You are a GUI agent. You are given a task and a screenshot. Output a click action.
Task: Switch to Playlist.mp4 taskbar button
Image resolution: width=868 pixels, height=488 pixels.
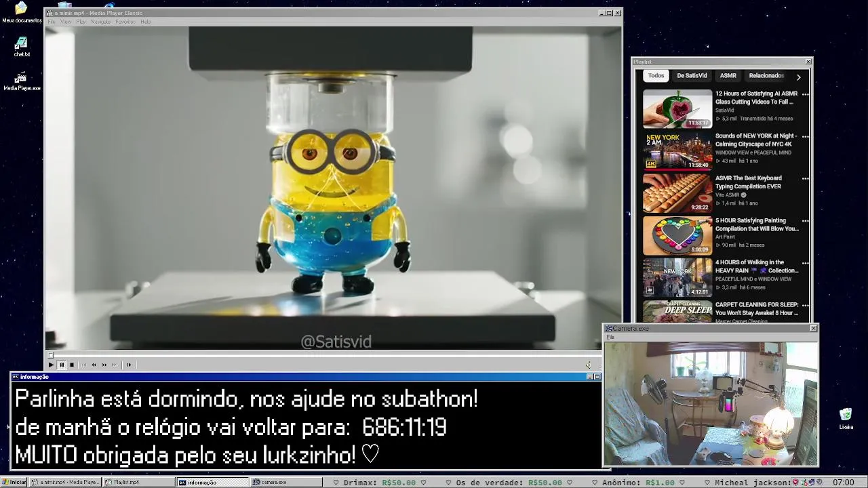click(x=139, y=482)
